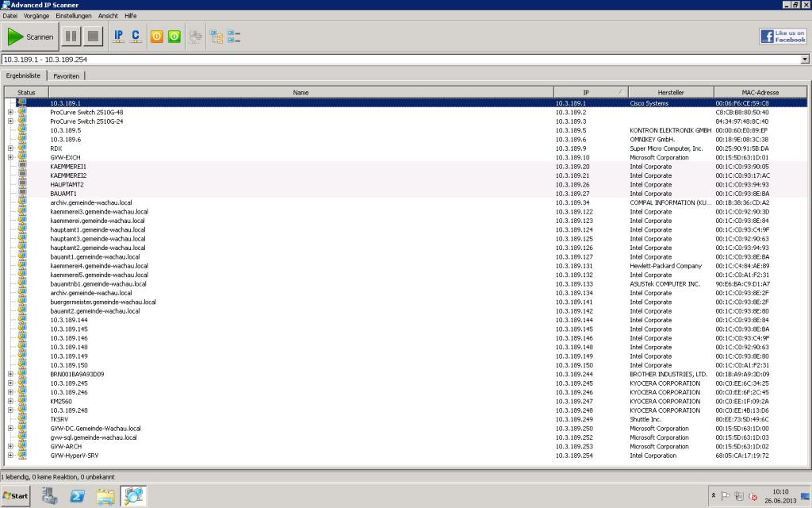This screenshot has width=812, height=508.
Task: Click the Advanced IP Scanner taskbar button
Action: coord(133,495)
